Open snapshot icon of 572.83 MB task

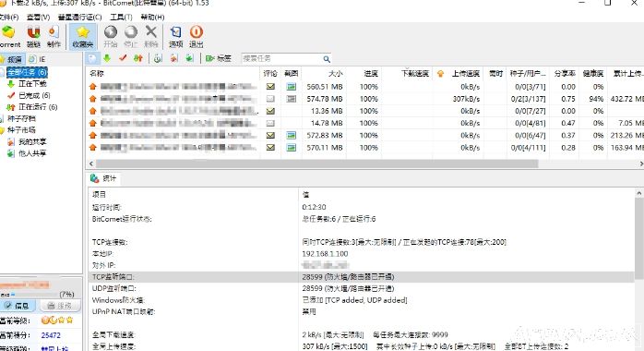pyautogui.click(x=292, y=135)
